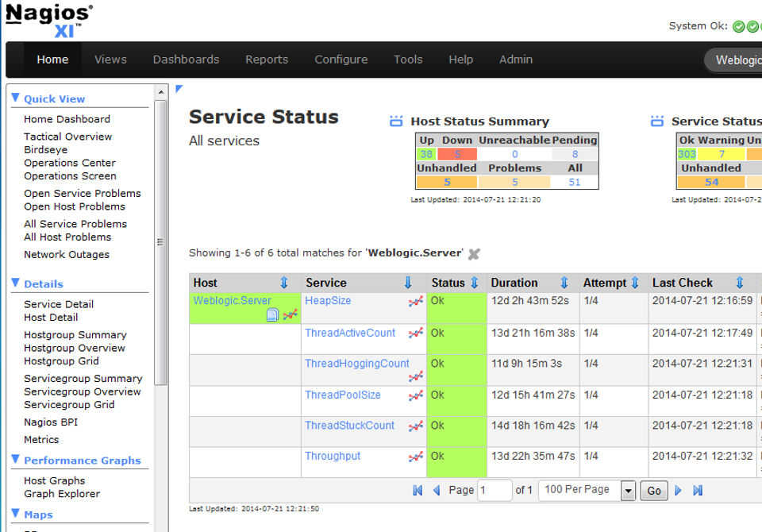Click Ok services count 303

coord(687,154)
